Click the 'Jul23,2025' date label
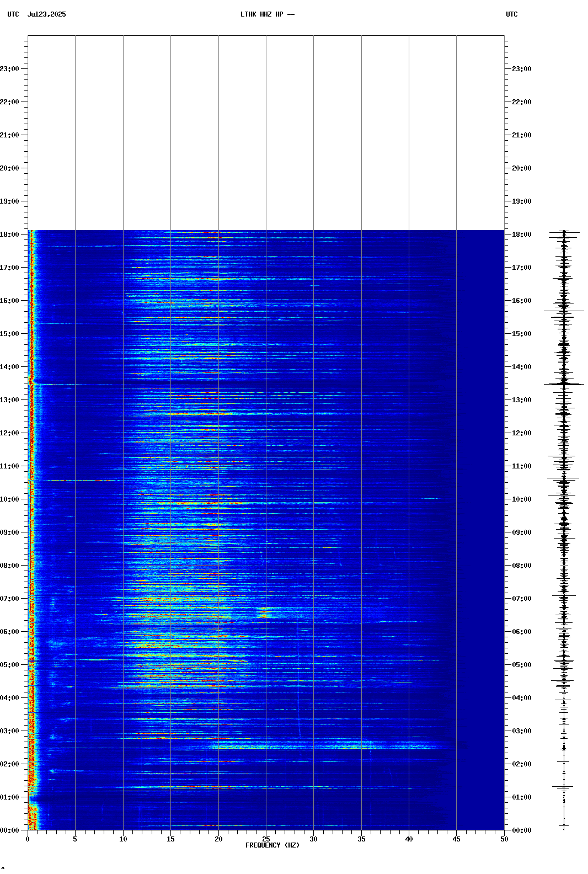The image size is (588, 874). (x=46, y=14)
